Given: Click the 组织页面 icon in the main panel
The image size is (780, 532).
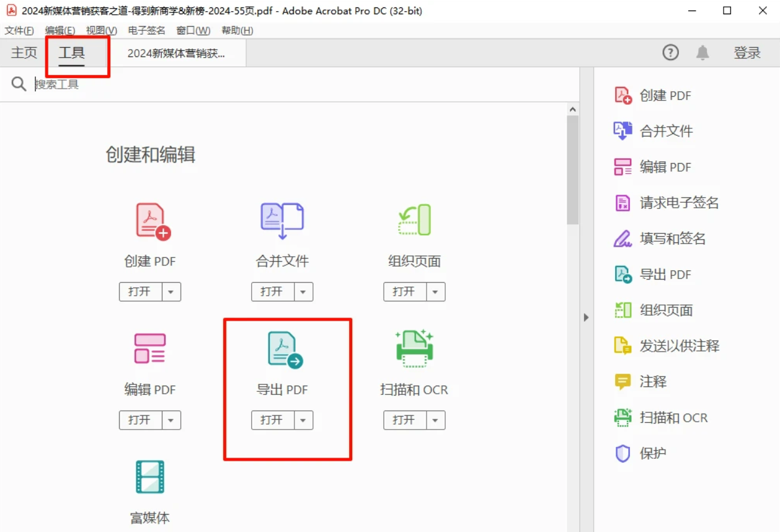Looking at the screenshot, I should pos(414,220).
